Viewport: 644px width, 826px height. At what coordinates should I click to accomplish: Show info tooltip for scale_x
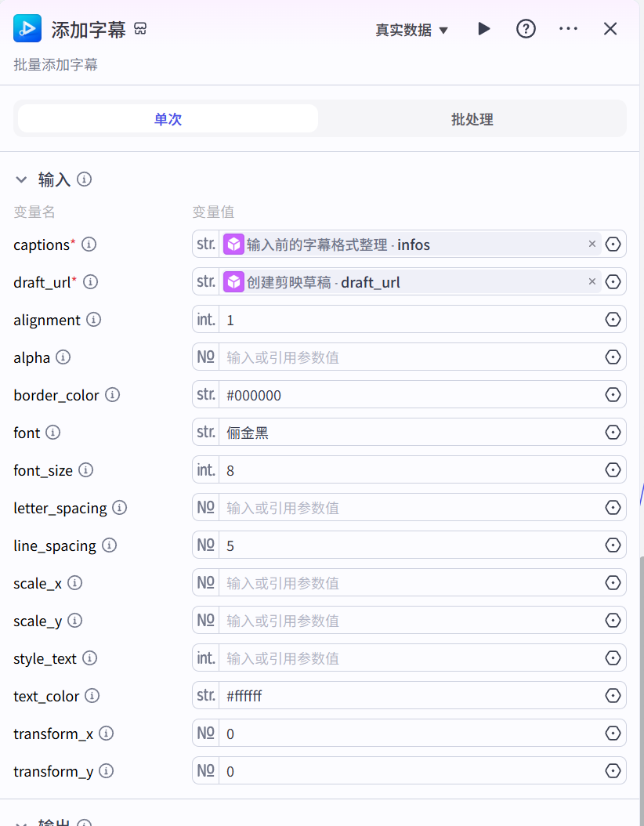tap(74, 582)
